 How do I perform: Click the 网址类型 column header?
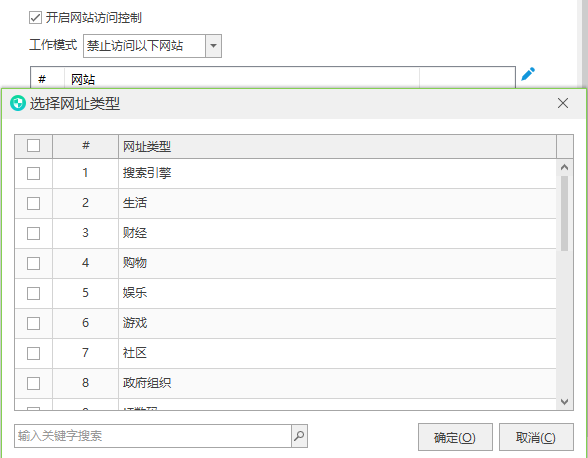pyautogui.click(x=337, y=146)
